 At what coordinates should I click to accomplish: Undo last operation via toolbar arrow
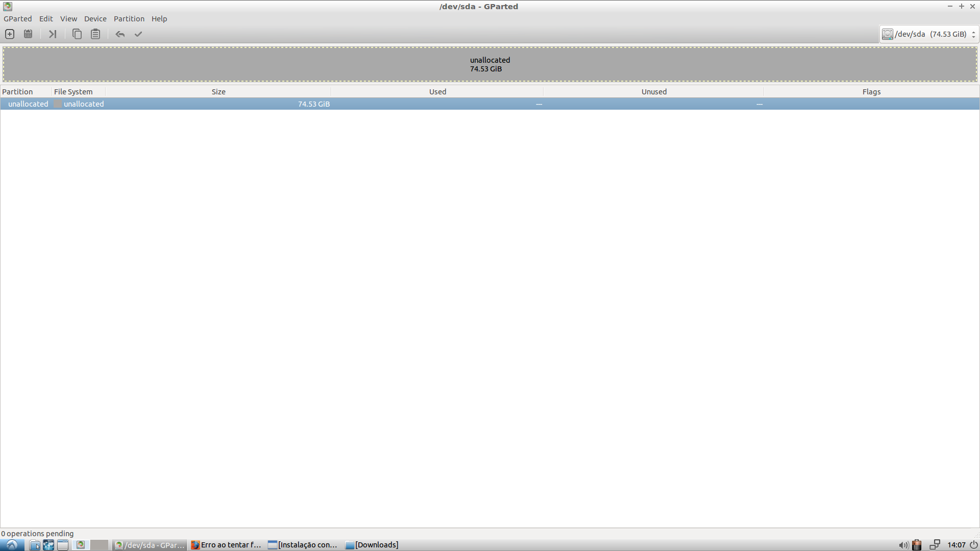click(x=120, y=34)
